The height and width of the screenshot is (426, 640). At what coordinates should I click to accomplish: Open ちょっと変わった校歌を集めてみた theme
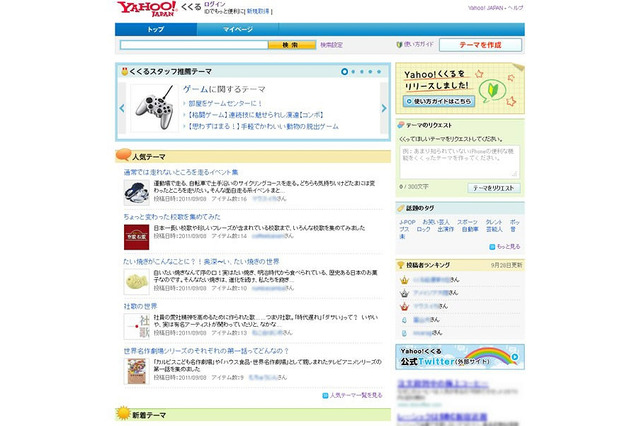(172, 217)
